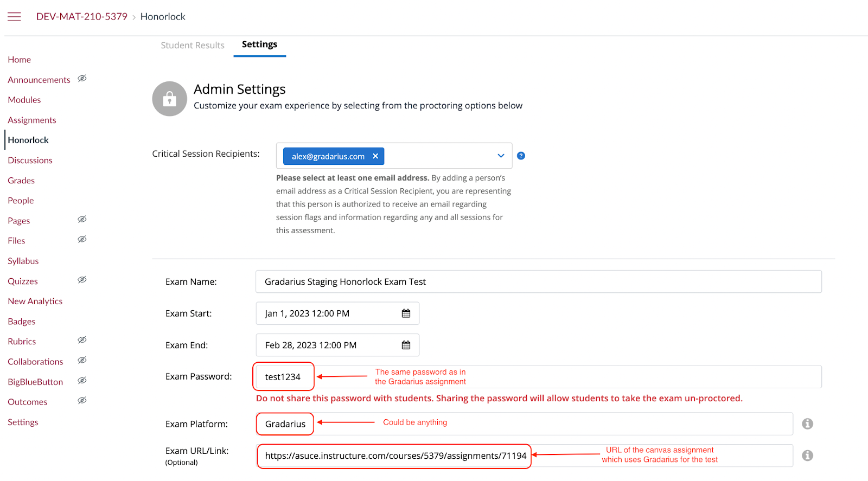Viewport: 868px width, 481px height.
Task: Toggle visibility icon beside Outcomes
Action: [x=82, y=401]
